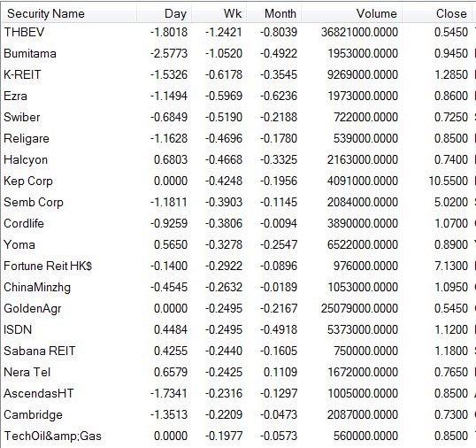Screen dimensions: 476x448
Task: Select the THBEV security row
Action: (x=238, y=32)
